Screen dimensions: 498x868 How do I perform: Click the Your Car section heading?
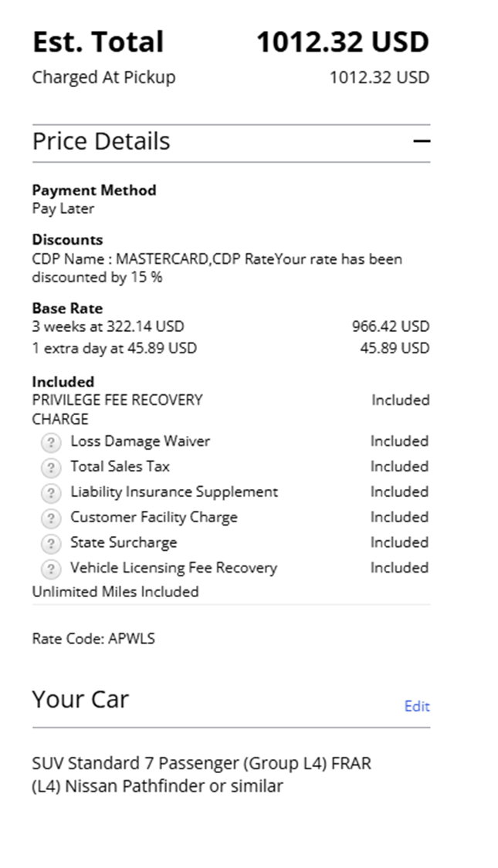(x=80, y=699)
